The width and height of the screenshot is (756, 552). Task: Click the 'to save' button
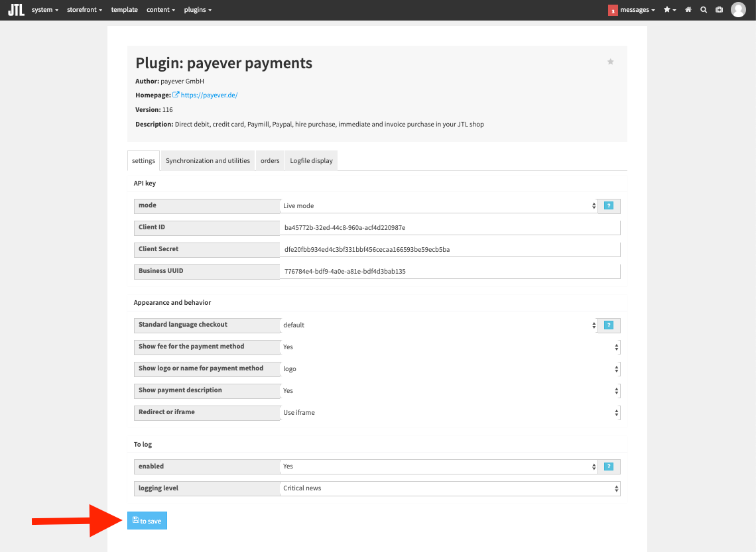(x=147, y=521)
